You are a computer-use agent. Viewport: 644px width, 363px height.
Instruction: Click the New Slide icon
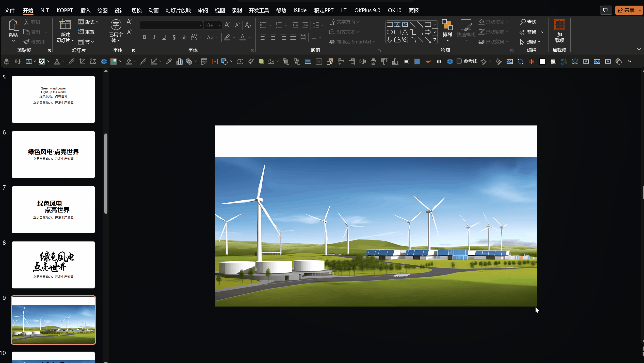(x=65, y=24)
